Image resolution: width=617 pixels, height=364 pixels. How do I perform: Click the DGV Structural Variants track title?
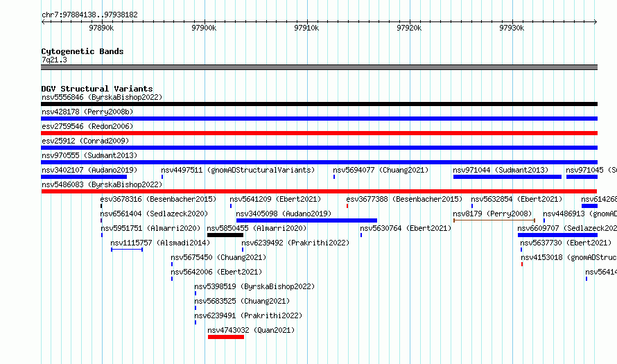[97, 89]
